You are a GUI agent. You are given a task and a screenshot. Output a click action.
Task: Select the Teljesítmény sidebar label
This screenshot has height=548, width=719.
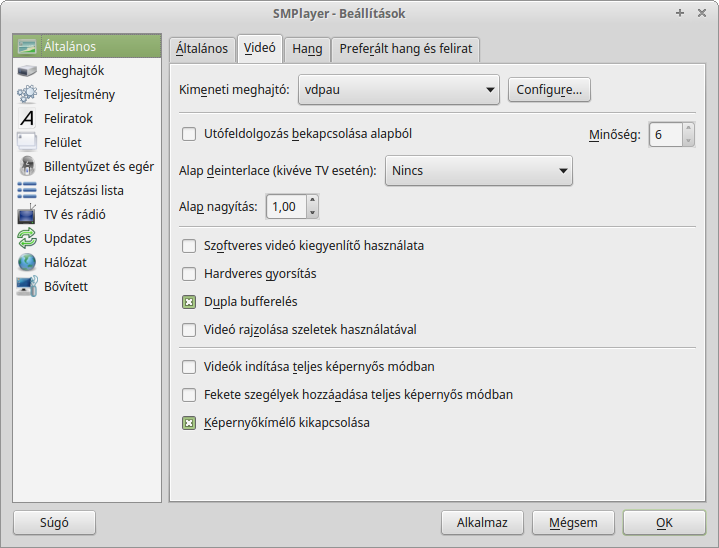(x=79, y=94)
